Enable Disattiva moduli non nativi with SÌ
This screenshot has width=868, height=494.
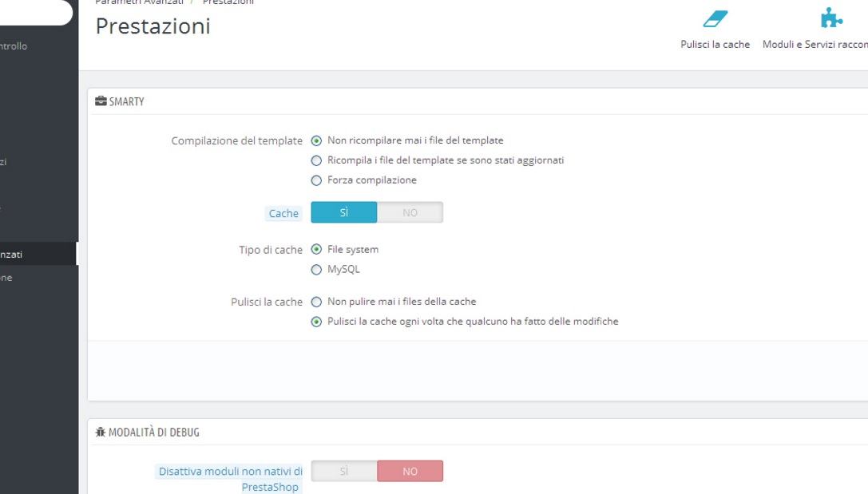coord(344,472)
